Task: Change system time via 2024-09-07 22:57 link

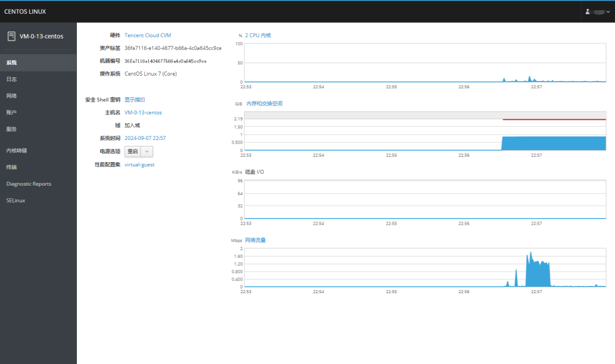Action: coord(145,138)
